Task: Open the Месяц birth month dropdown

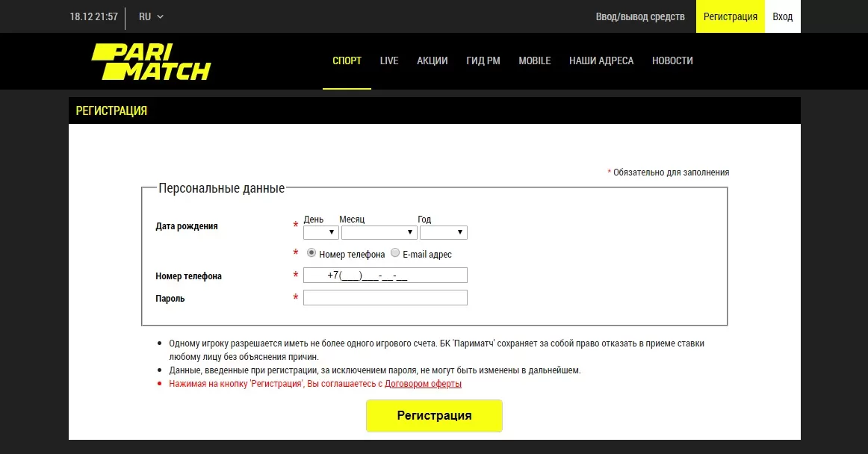Action: [379, 232]
